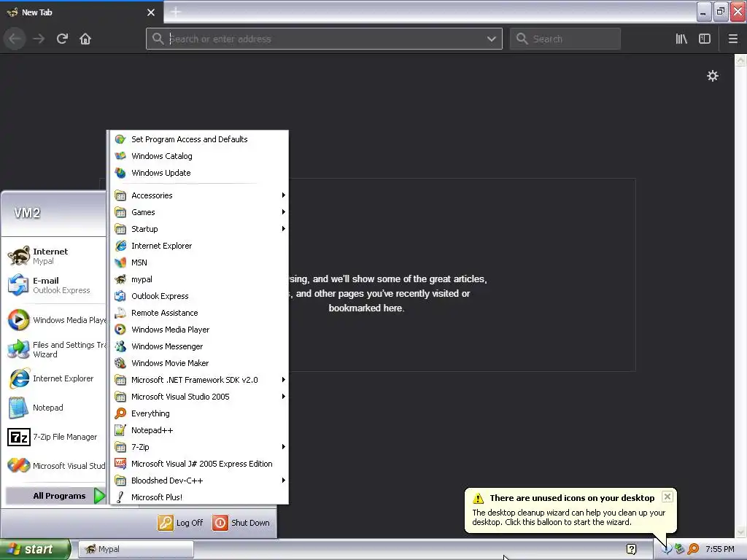Toggle the sidebar view icon
Image resolution: width=747 pixels, height=560 pixels.
(x=705, y=39)
